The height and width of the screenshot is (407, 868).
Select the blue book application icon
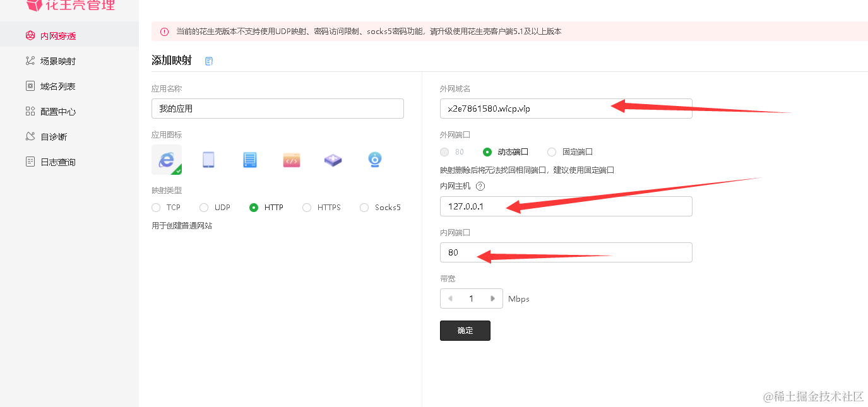249,160
